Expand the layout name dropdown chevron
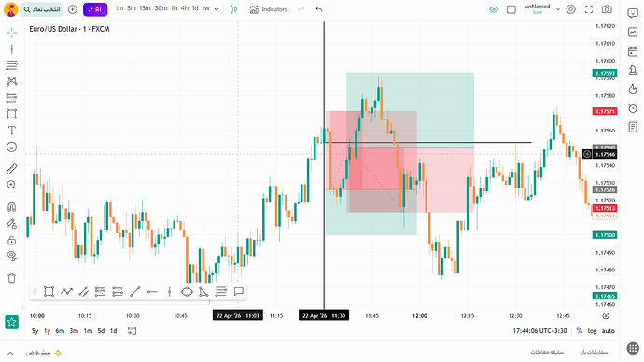644x362 pixels. click(x=558, y=9)
